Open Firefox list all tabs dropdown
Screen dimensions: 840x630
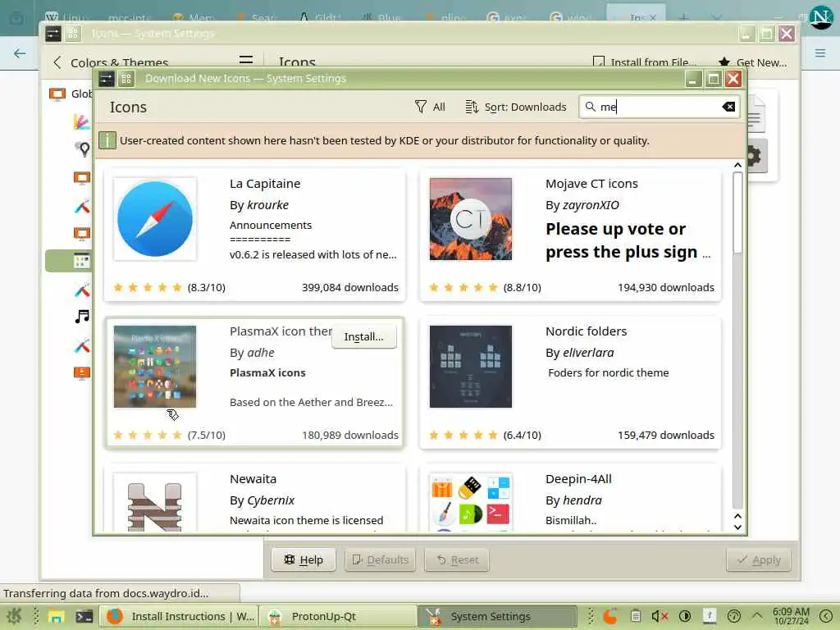coord(716,18)
